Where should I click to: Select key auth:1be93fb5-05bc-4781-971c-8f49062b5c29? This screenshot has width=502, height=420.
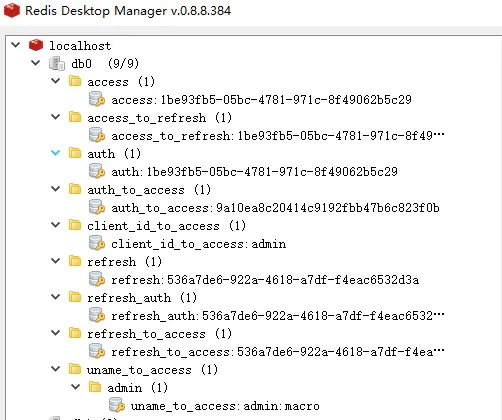(x=254, y=172)
